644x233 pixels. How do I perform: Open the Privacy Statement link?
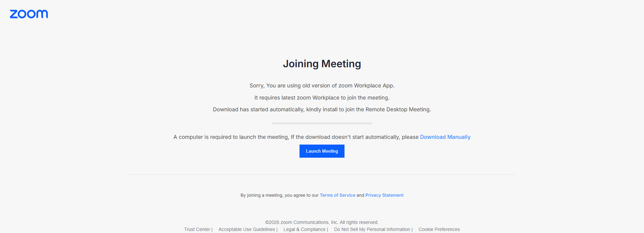coord(384,195)
